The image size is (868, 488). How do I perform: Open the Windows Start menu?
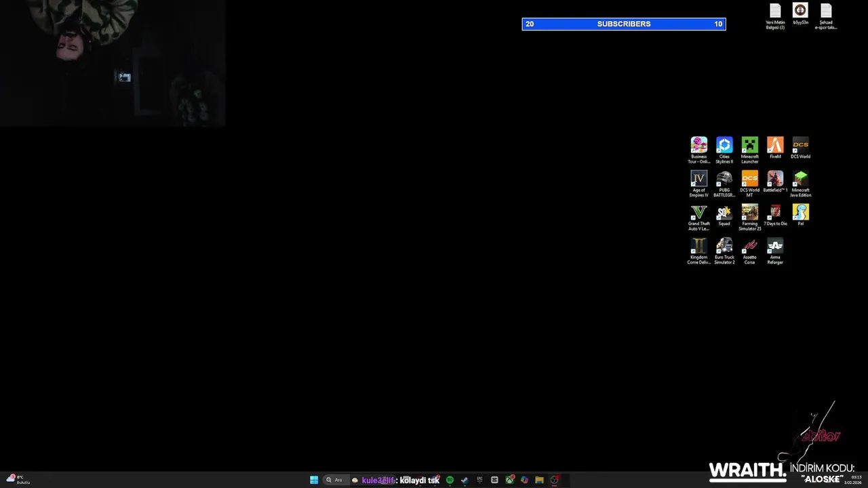[x=314, y=480]
